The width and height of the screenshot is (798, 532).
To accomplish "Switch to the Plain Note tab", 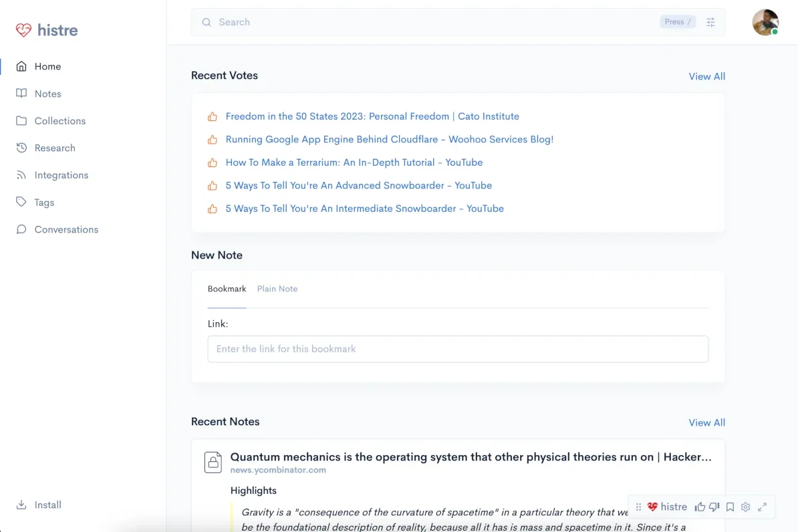I will [x=277, y=289].
